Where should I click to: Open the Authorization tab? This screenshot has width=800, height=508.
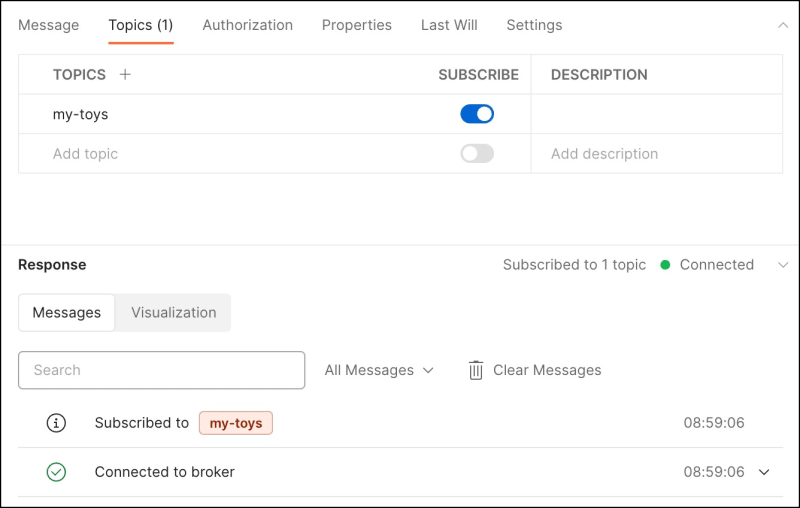tap(247, 25)
